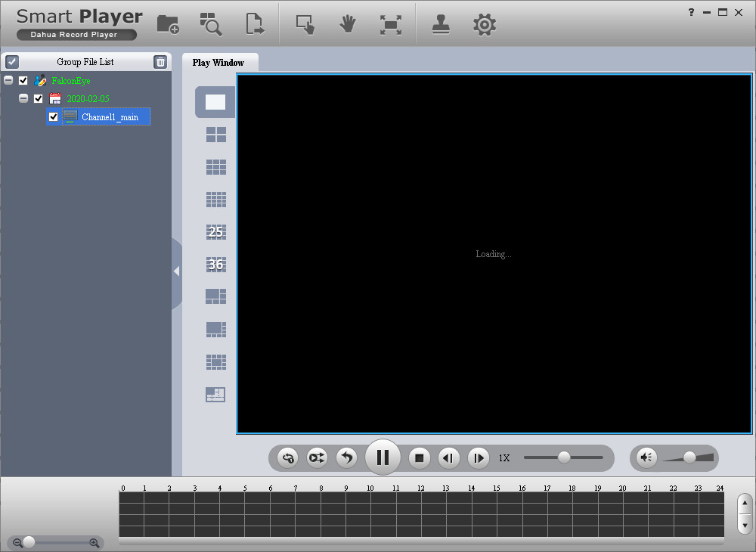
Task: Open the file search icon in toolbar
Action: click(x=210, y=24)
